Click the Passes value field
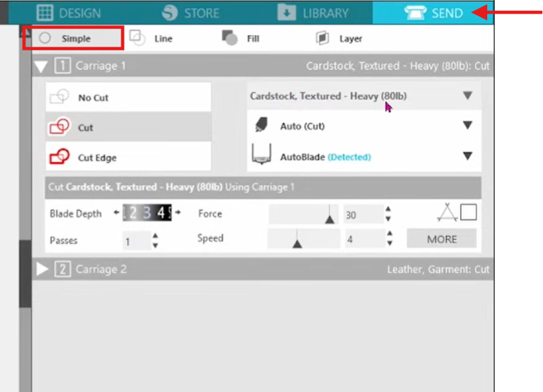This screenshot has width=543, height=392. pos(136,241)
